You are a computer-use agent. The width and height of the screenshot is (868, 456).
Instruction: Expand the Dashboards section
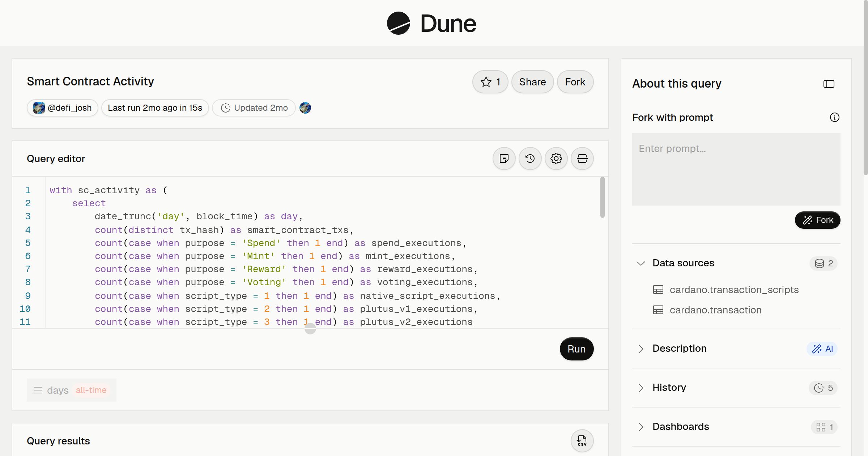click(x=641, y=427)
